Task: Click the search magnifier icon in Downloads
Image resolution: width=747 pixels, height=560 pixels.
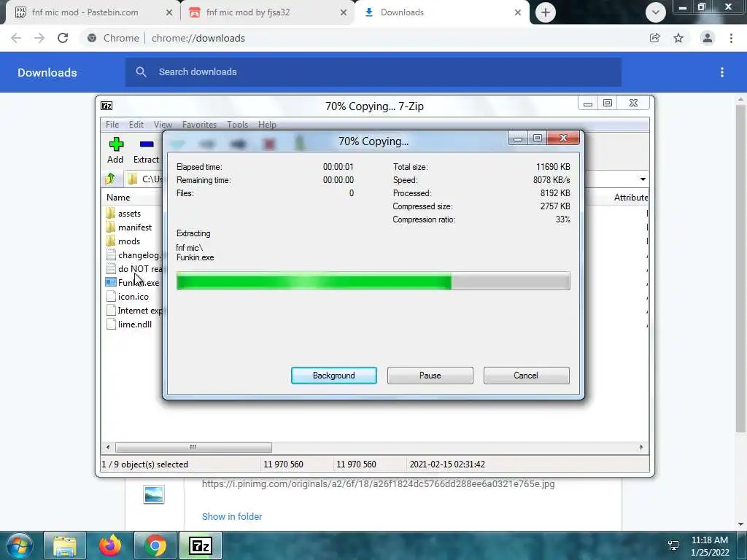Action: coord(141,72)
